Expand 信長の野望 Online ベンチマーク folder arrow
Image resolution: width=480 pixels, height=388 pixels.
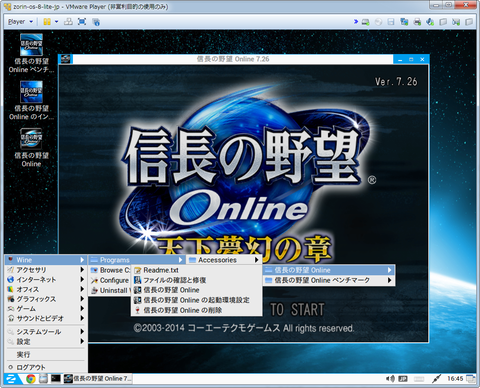pos(390,280)
